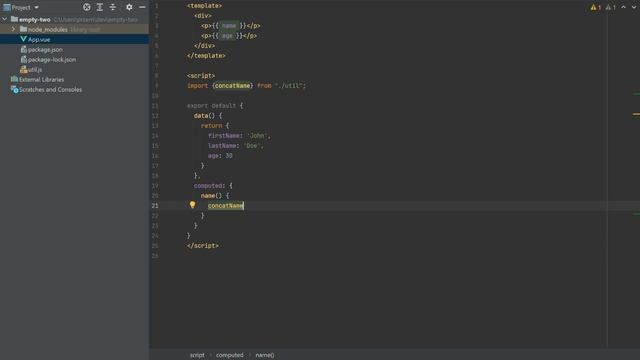The image size is (640, 360).
Task: Open util.js file
Action: click(35, 69)
